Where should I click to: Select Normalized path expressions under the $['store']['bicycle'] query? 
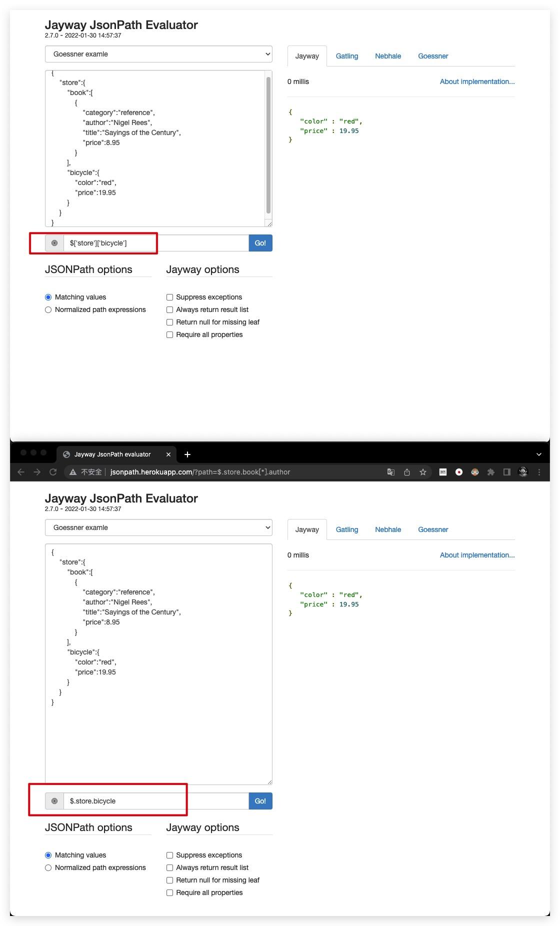tap(48, 310)
